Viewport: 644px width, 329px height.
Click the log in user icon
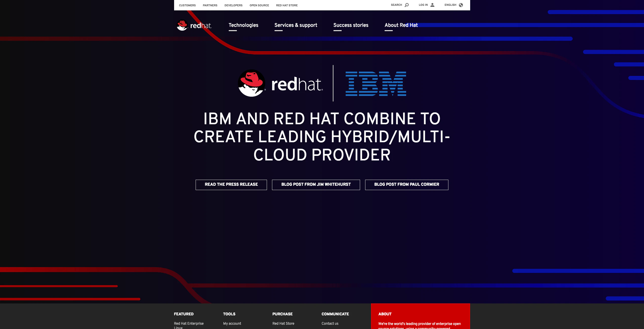[x=432, y=5]
